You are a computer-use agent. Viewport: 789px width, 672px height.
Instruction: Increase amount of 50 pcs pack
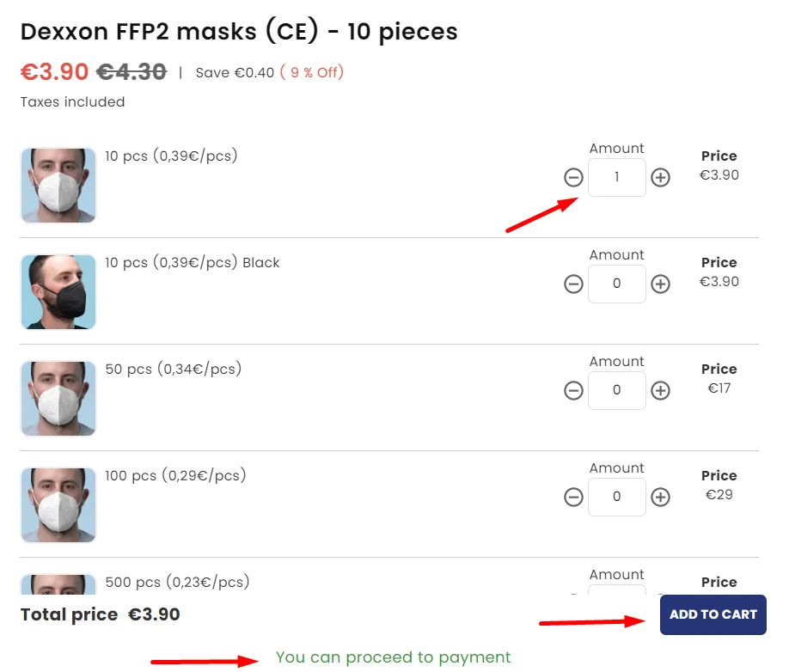tap(660, 390)
